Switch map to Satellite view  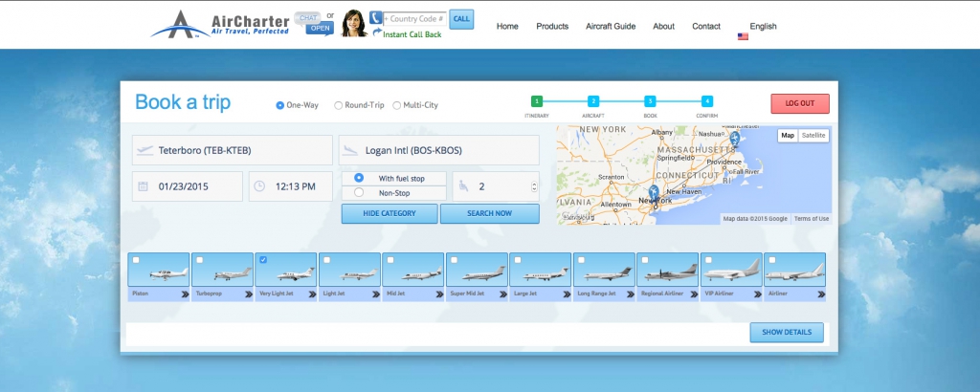point(813,136)
